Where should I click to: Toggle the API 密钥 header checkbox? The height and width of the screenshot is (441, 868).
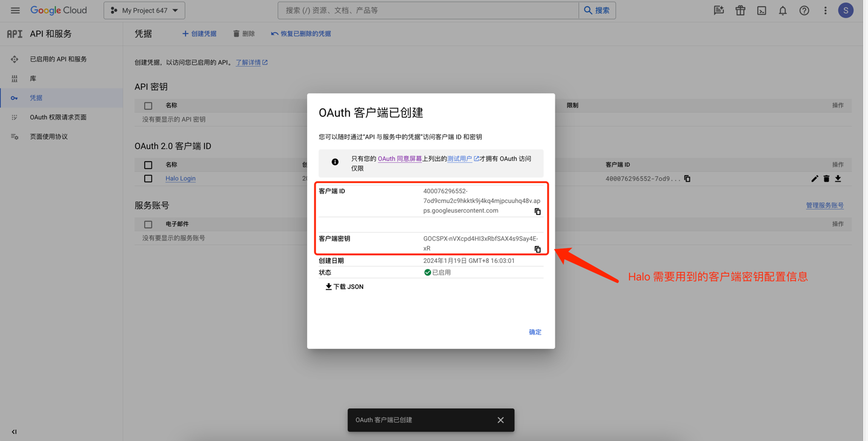[x=148, y=105]
